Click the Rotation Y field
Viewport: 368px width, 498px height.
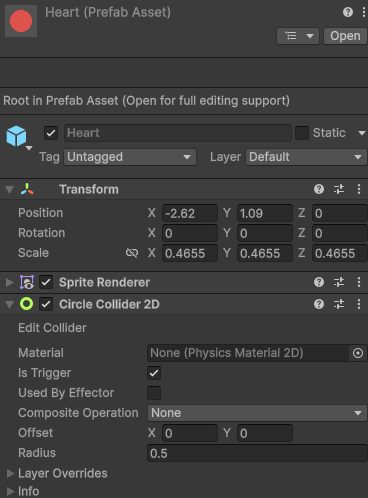[x=265, y=233]
